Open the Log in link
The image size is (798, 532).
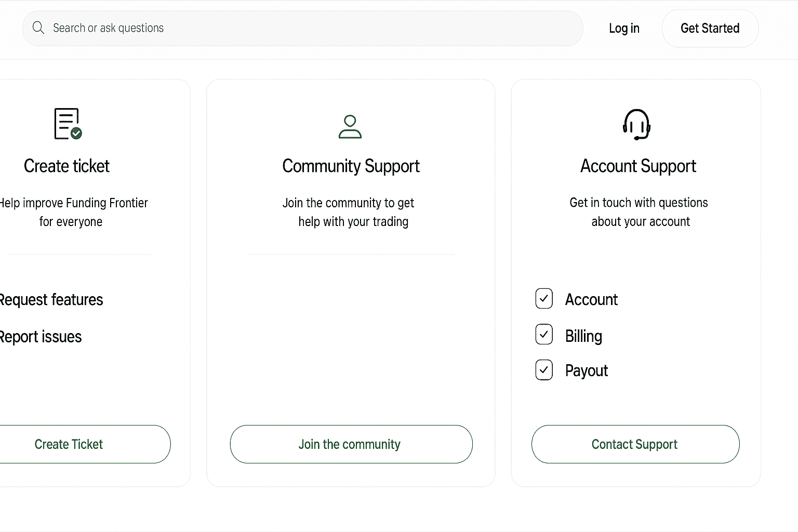coord(624,29)
